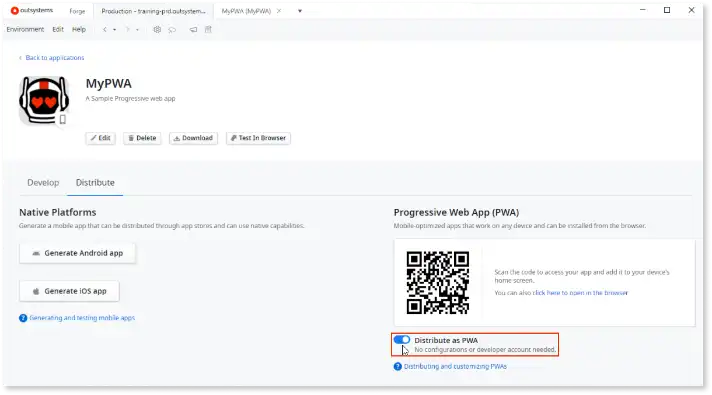Click here to open in browser link
The width and height of the screenshot is (712, 395).
tap(580, 293)
